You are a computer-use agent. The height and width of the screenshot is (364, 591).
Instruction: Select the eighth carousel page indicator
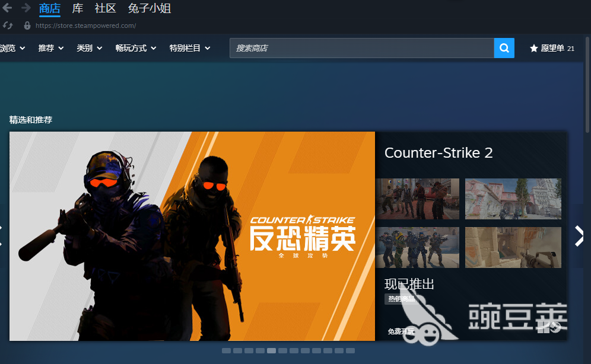(x=306, y=350)
